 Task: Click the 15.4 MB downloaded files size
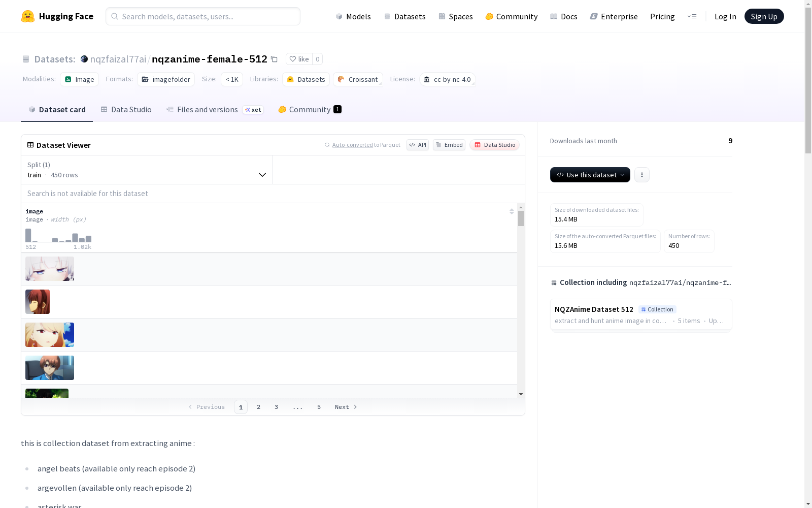566,219
